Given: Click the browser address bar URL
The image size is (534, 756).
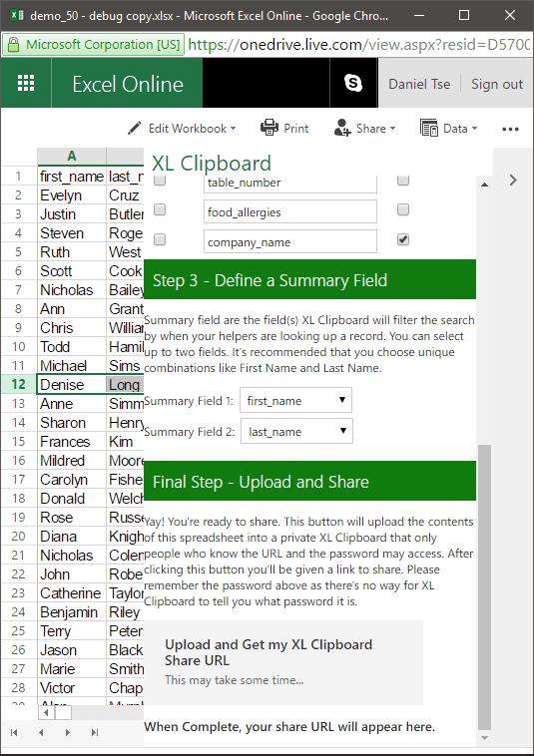Looking at the screenshot, I should (359, 44).
